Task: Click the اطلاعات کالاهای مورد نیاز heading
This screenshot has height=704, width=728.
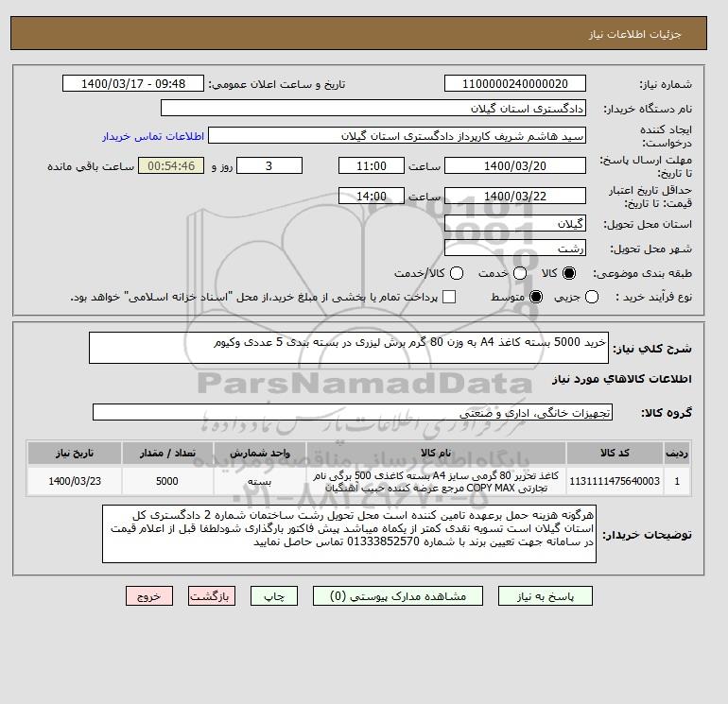Action: [622, 379]
